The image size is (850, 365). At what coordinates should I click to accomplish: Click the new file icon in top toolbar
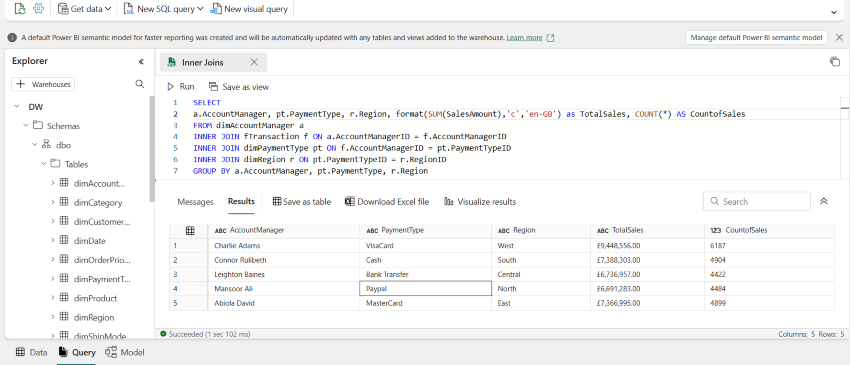click(20, 9)
